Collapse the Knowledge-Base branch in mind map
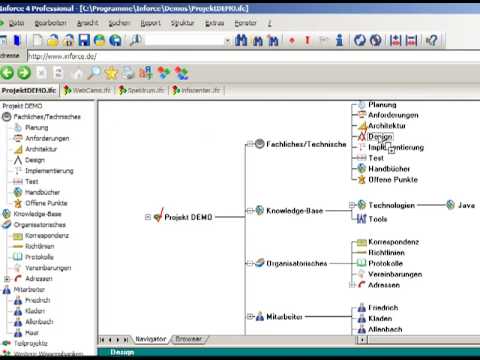 tap(250, 210)
